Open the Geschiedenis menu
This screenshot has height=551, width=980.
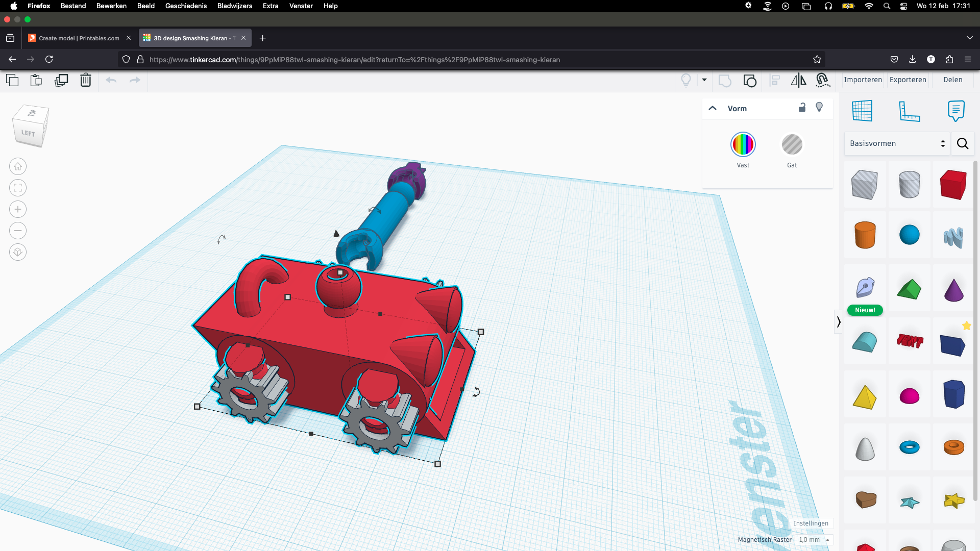pos(186,6)
